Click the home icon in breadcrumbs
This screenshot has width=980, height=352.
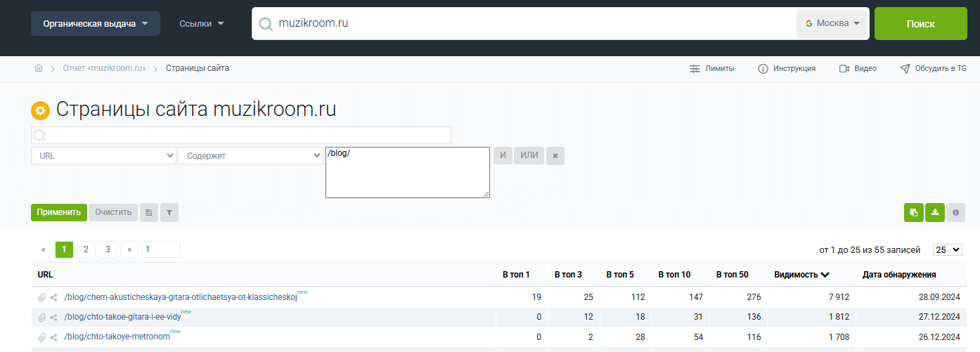pyautogui.click(x=39, y=68)
